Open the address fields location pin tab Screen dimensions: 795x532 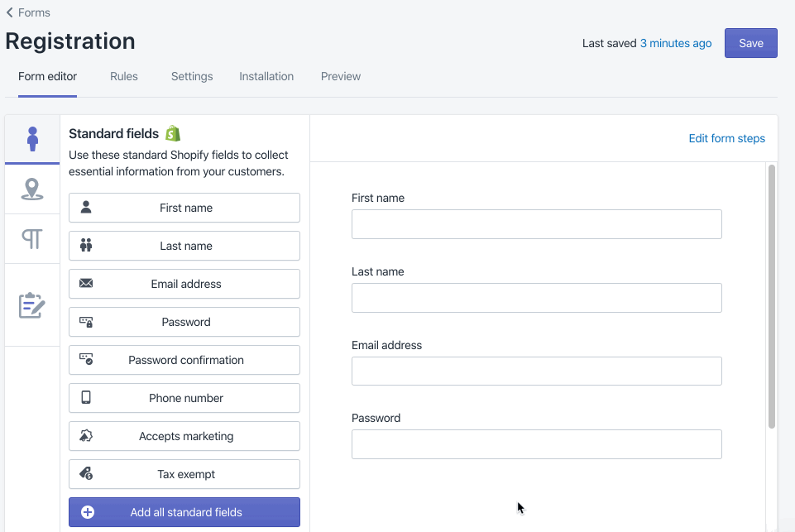click(32, 189)
